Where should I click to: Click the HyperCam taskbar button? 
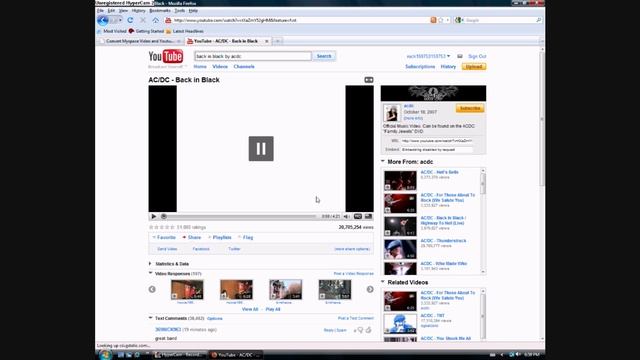coord(179,355)
